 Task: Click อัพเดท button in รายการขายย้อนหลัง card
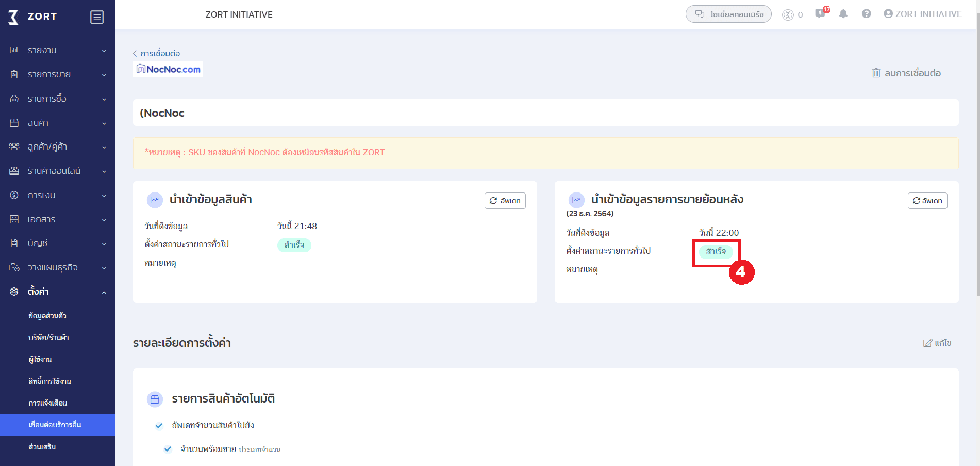coord(927,201)
